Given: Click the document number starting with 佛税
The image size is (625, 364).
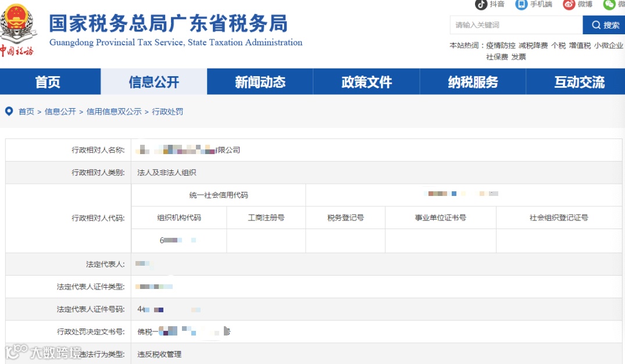Looking at the screenshot, I should click(x=184, y=331).
